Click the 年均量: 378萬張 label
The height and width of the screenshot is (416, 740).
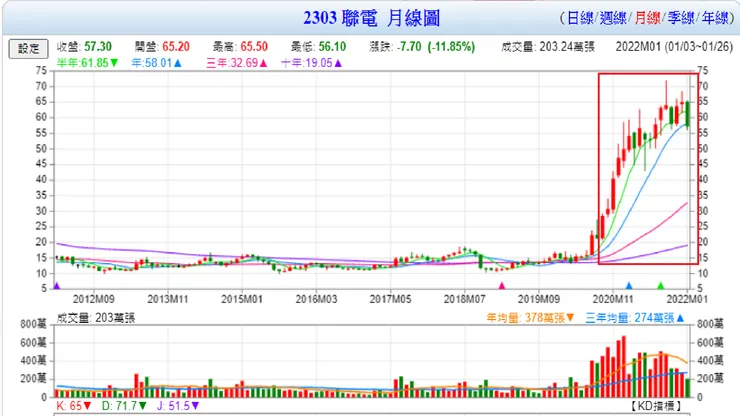[530, 318]
